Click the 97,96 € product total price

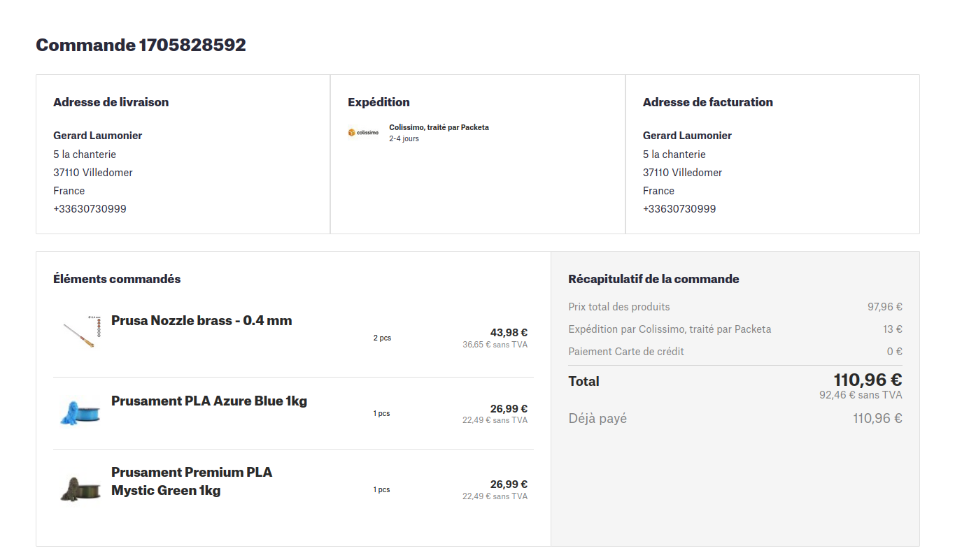(x=884, y=307)
